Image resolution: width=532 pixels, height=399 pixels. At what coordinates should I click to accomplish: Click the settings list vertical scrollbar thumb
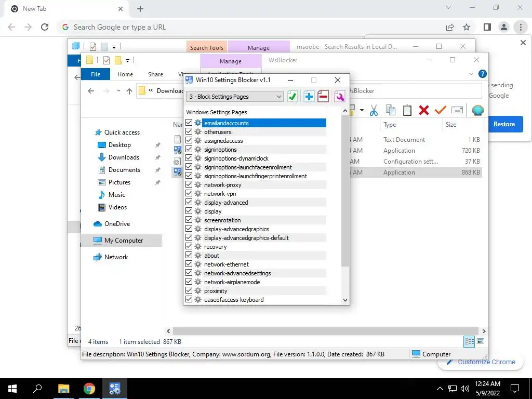(345, 191)
